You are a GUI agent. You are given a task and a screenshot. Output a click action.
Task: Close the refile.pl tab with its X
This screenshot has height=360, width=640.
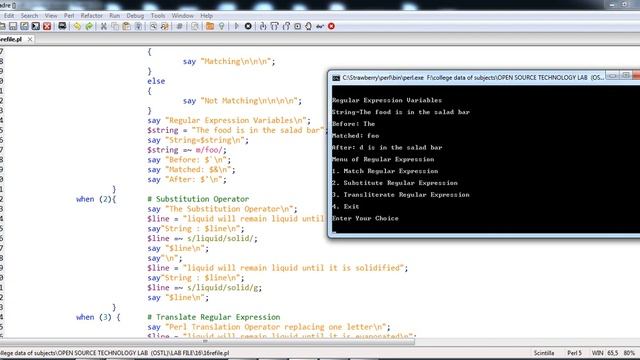point(30,39)
